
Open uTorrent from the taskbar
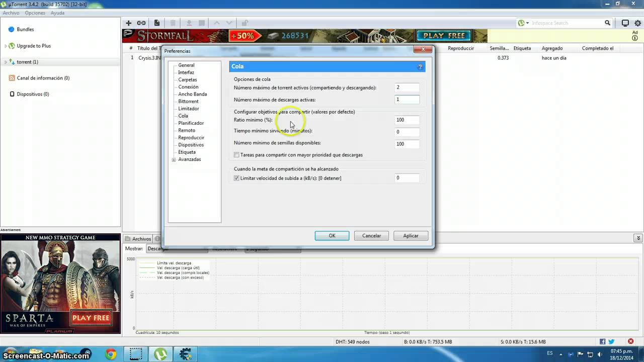[160, 354]
